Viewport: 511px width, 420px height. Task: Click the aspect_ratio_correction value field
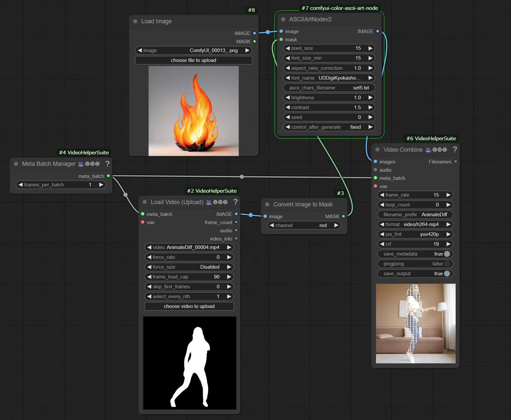coord(329,68)
